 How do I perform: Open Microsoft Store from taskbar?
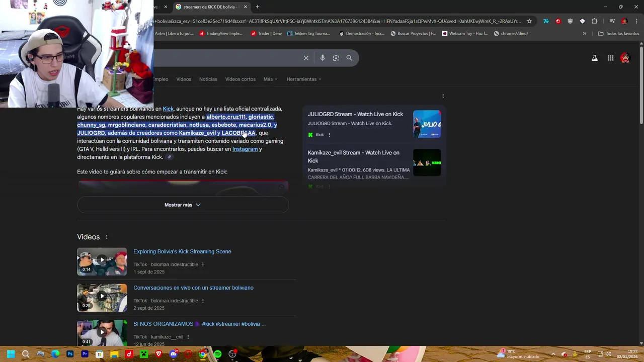[x=100, y=354]
